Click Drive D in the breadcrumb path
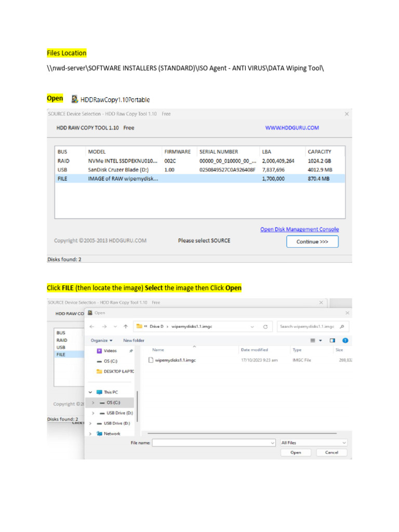Viewport: 399px width, 532px height. 156,326
